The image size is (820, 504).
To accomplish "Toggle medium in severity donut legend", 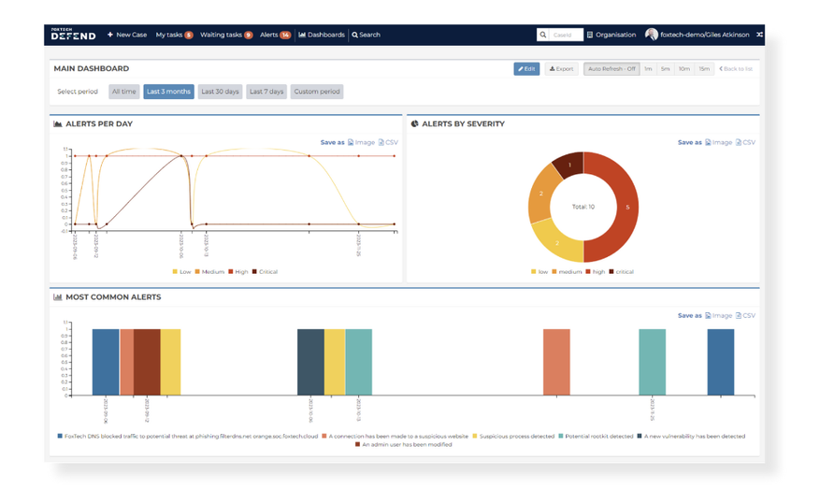I will pos(567,272).
